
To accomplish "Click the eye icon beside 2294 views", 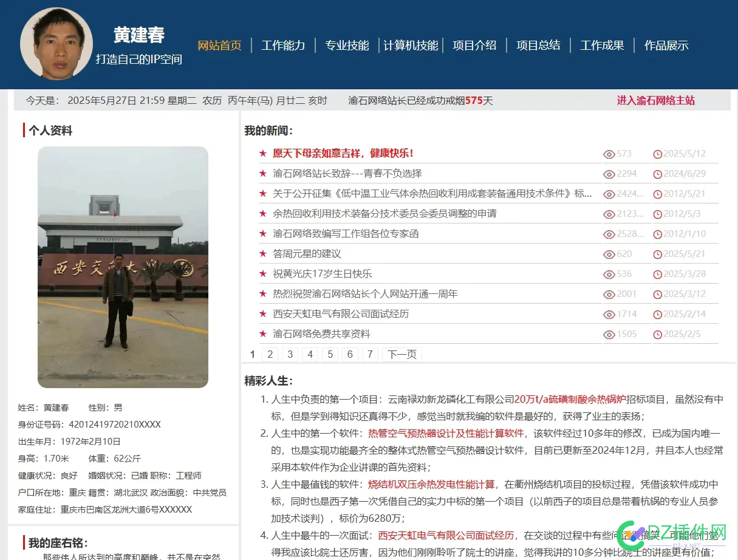I will point(609,174).
